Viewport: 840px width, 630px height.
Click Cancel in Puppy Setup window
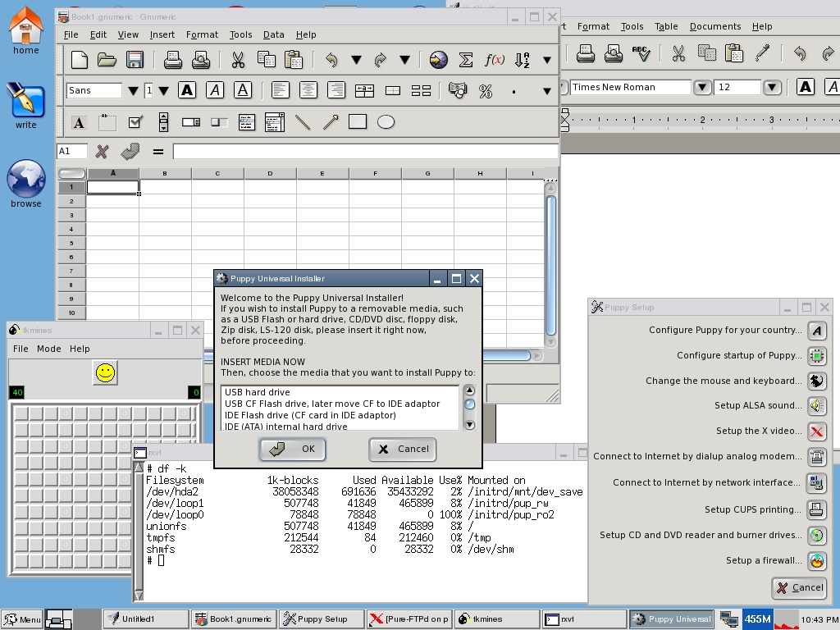pos(799,587)
